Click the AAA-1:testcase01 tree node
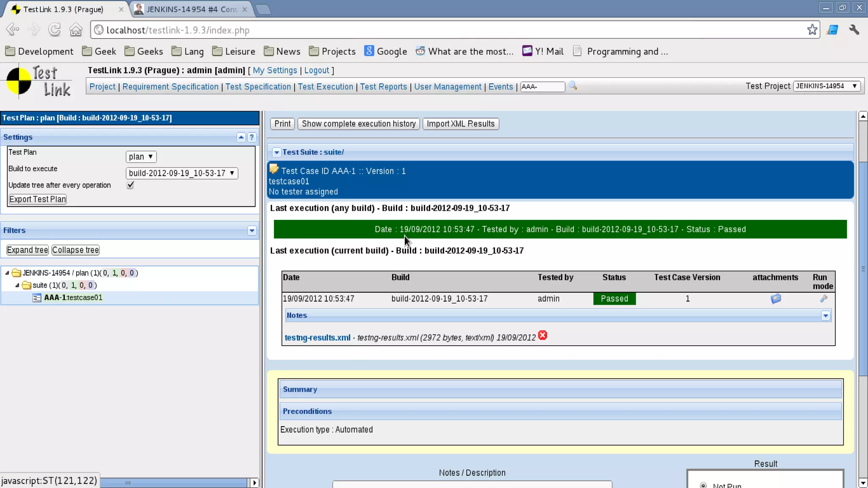The width and height of the screenshot is (868, 488). coord(73,298)
